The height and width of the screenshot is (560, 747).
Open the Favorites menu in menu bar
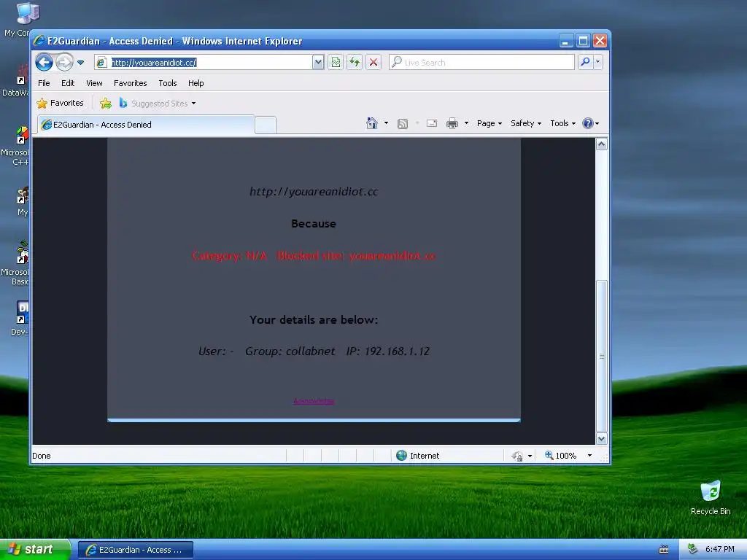point(130,83)
